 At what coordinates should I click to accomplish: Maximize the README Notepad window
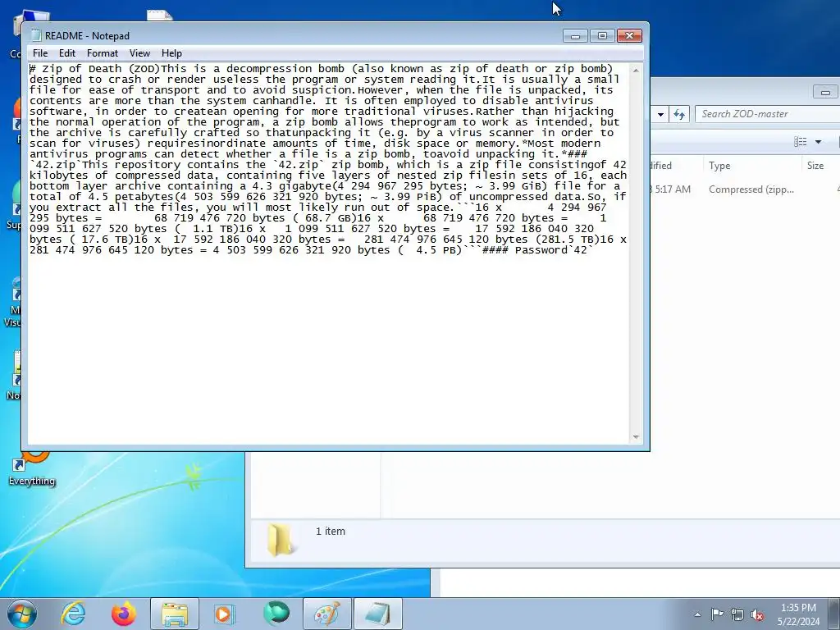[602, 36]
